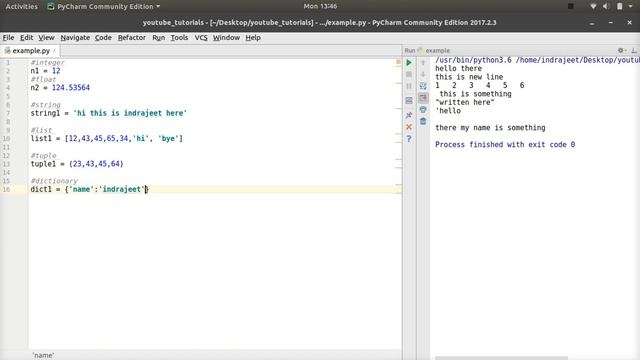Open the Code menu

click(103, 38)
